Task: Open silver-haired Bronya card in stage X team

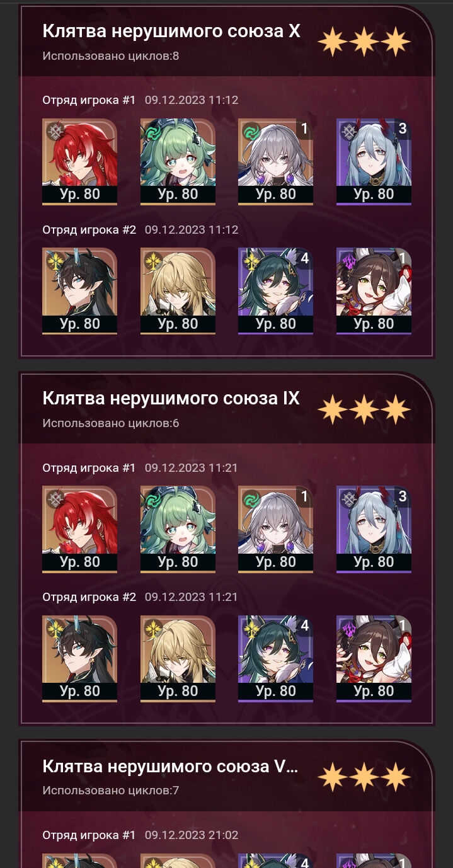Action: pyautogui.click(x=275, y=161)
